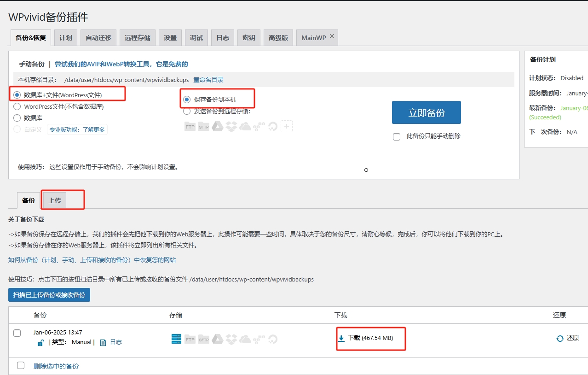Switch to the 高级版 tab
588x375 pixels.
278,38
